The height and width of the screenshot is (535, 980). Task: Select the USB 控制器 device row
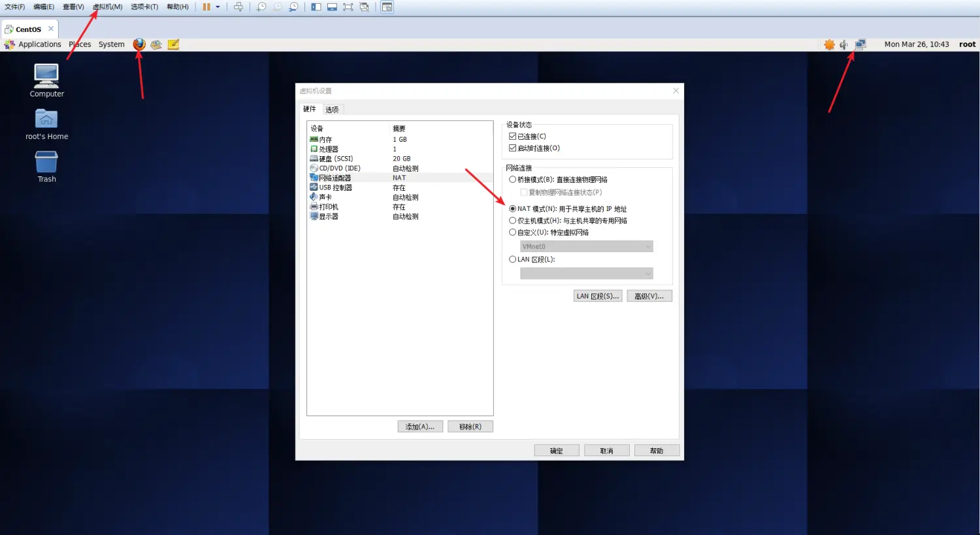[x=400, y=187]
